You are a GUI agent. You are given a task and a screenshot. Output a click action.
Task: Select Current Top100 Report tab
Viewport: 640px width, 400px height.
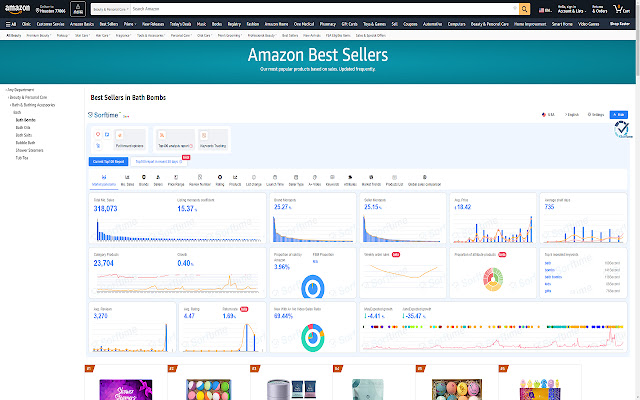[108, 162]
